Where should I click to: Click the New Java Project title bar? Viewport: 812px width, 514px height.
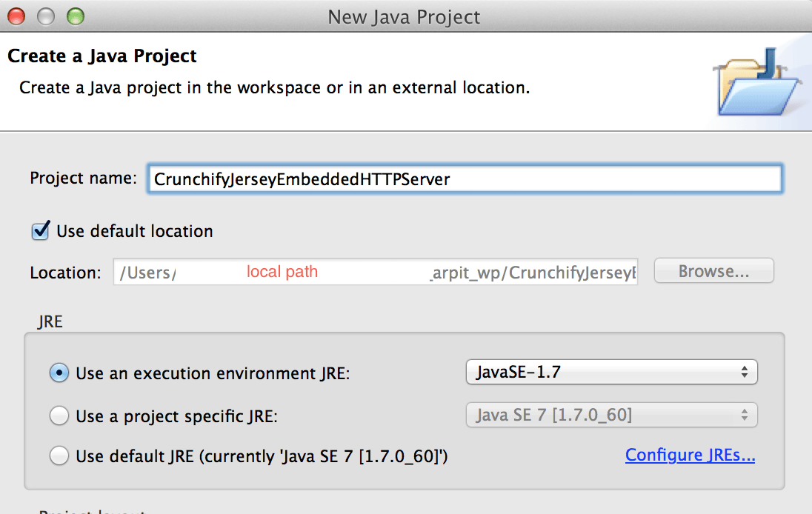click(405, 15)
